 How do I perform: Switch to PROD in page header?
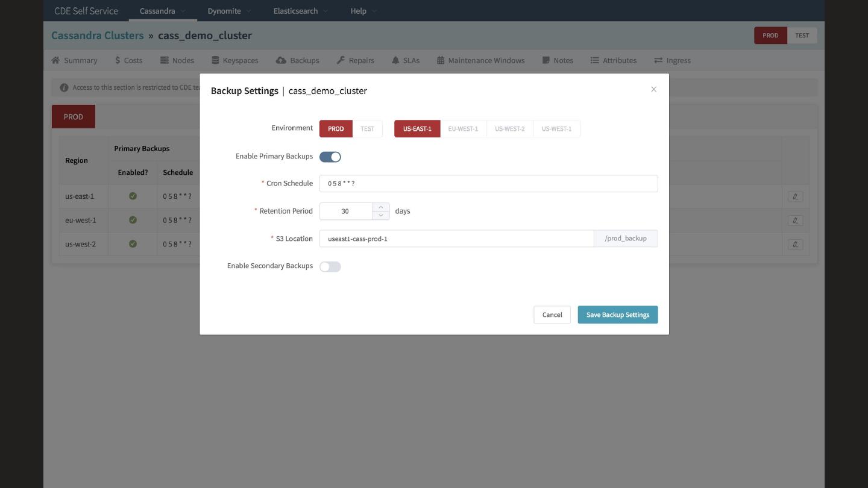770,35
